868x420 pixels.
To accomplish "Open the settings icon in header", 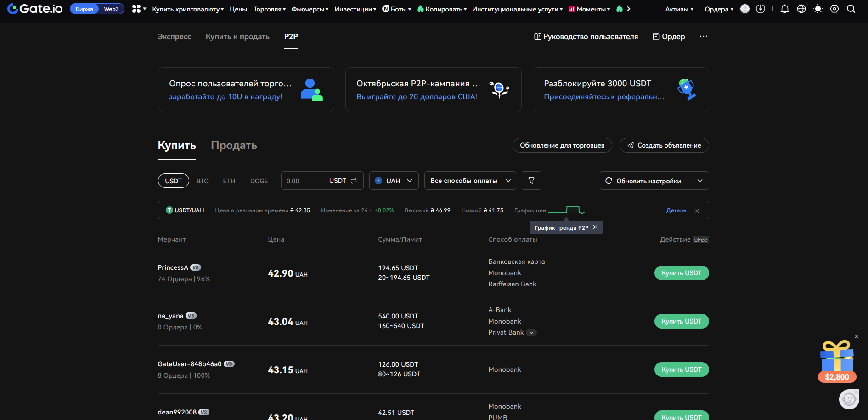I will click(x=834, y=9).
